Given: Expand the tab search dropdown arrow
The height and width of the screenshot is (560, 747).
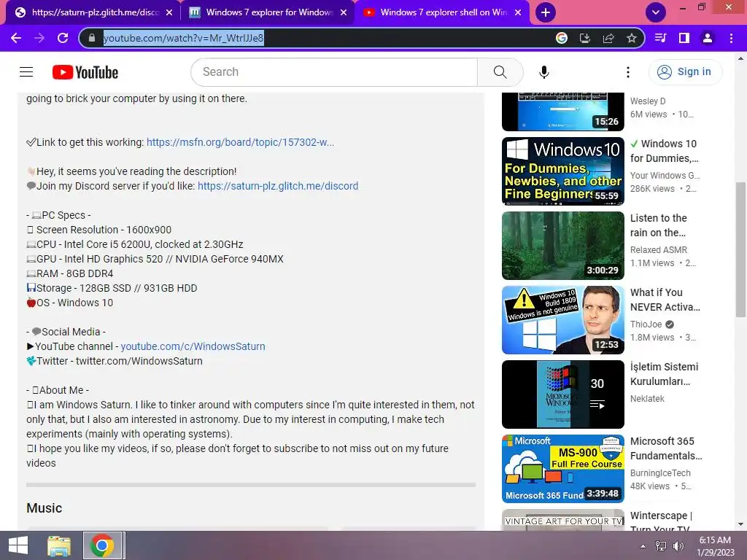Looking at the screenshot, I should 656,12.
